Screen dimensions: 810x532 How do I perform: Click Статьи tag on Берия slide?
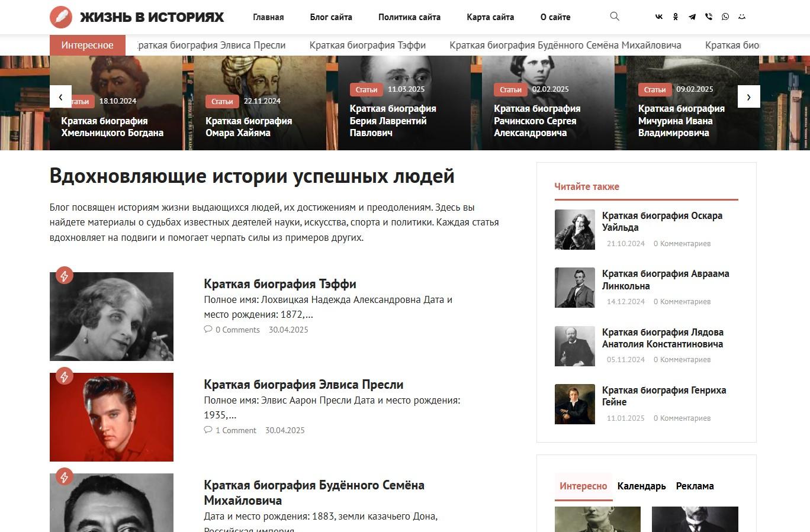367,89
